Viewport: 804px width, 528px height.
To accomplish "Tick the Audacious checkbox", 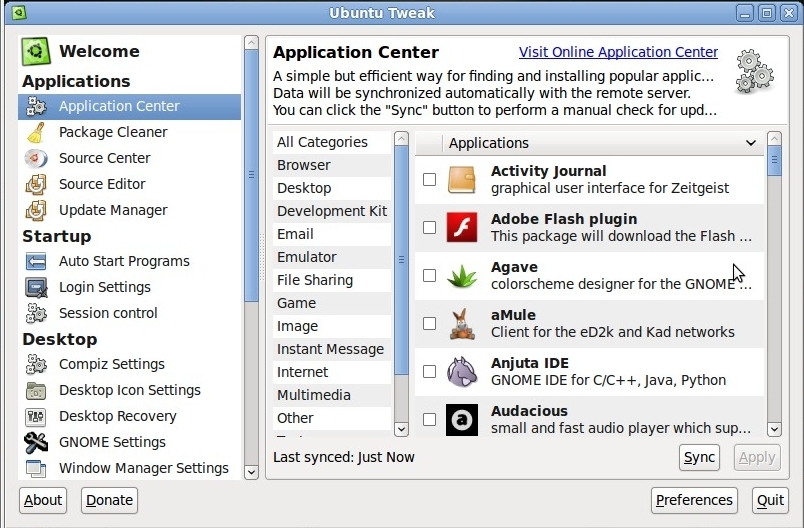I will [429, 419].
